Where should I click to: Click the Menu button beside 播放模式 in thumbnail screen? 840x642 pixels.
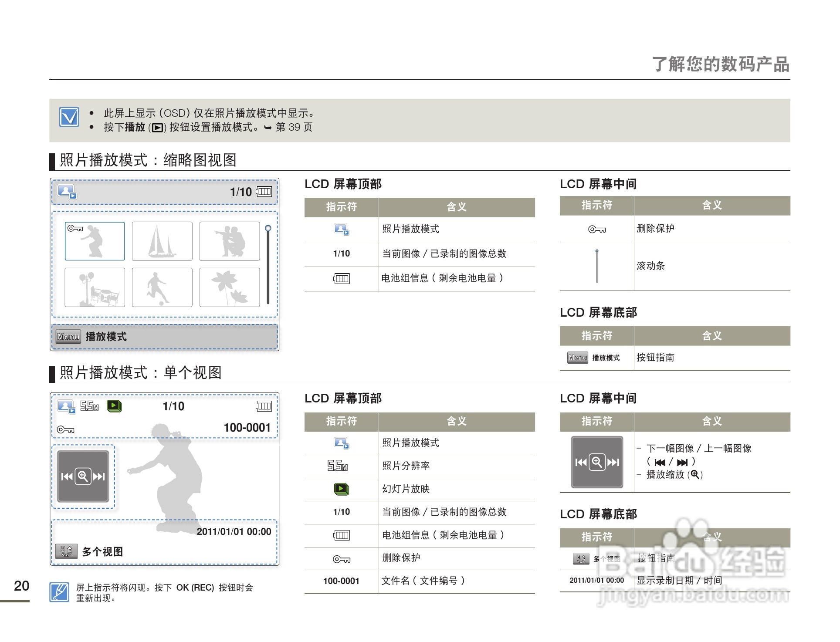point(68,337)
